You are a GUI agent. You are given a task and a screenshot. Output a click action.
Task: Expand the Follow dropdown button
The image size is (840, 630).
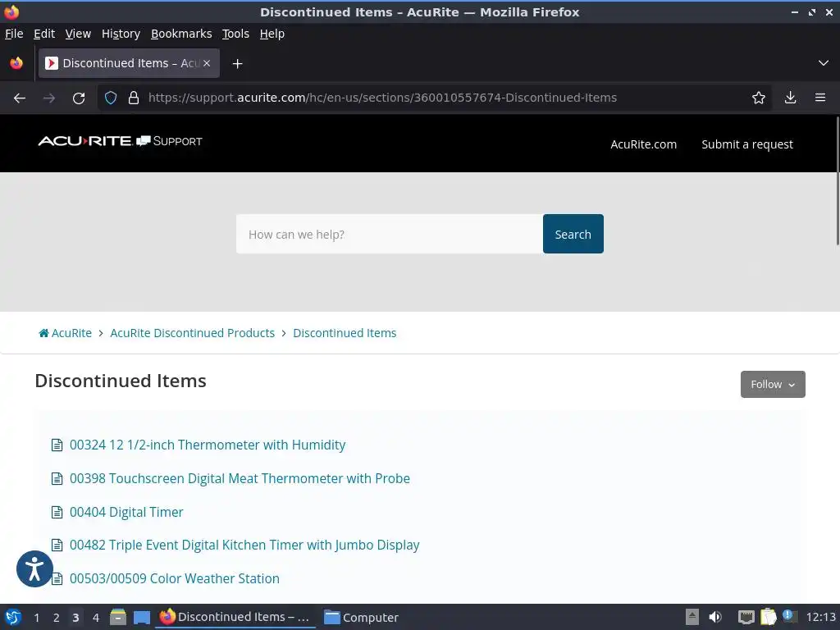pos(773,385)
